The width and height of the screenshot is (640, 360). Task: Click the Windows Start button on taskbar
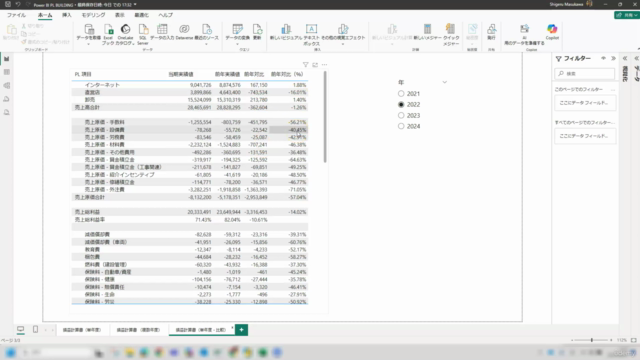10,353
